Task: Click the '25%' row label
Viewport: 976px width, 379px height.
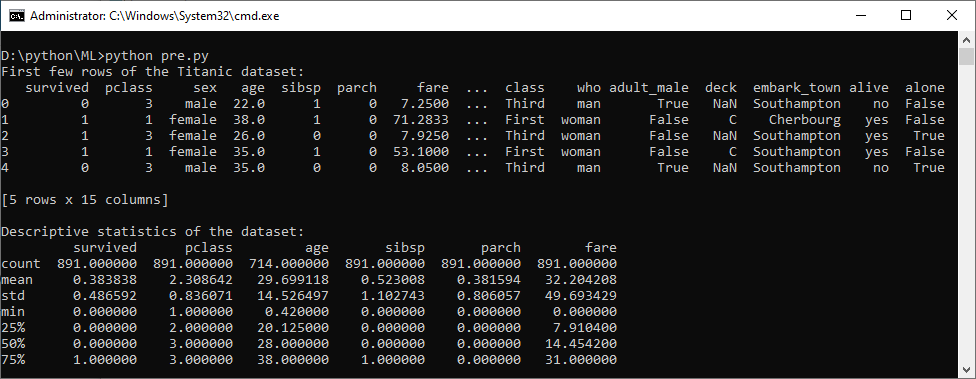Action: (x=13, y=327)
